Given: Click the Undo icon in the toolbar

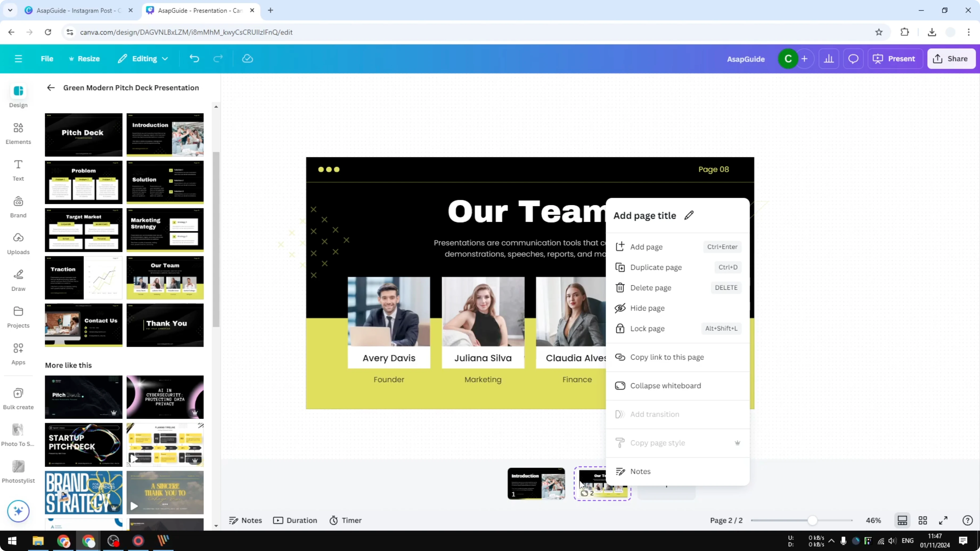Looking at the screenshot, I should coord(194,58).
